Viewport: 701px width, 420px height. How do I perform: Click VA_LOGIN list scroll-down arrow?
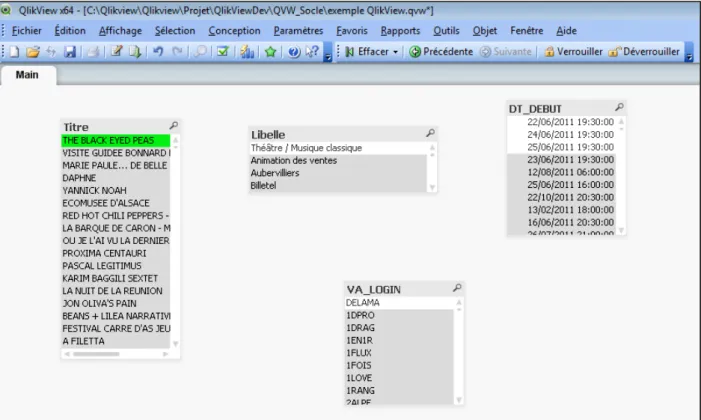tap(459, 400)
